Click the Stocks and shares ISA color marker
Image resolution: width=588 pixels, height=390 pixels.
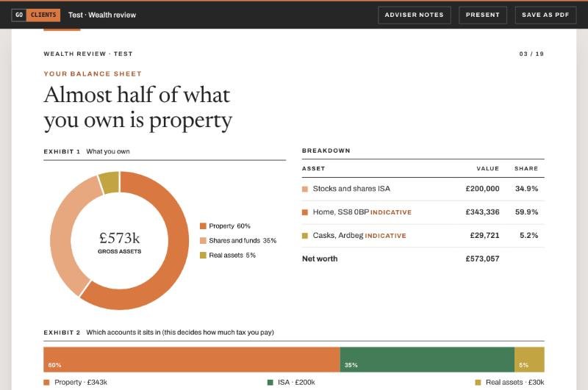(305, 189)
